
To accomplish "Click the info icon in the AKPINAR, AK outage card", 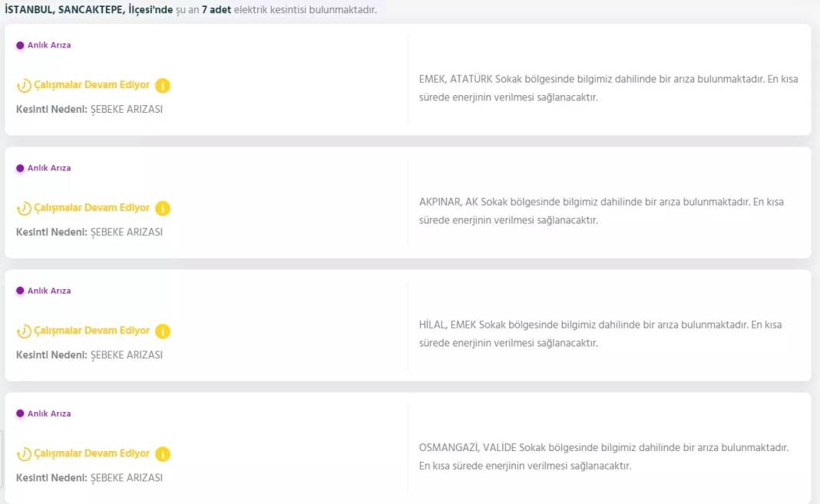I will point(162,208).
